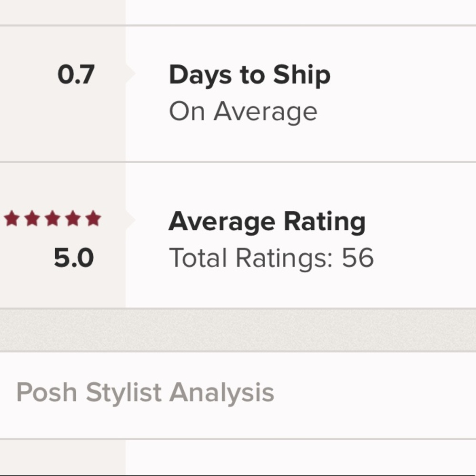The image size is (476, 476).
Task: Click the partially visible row below the analysis header
Action: pyautogui.click(x=238, y=459)
